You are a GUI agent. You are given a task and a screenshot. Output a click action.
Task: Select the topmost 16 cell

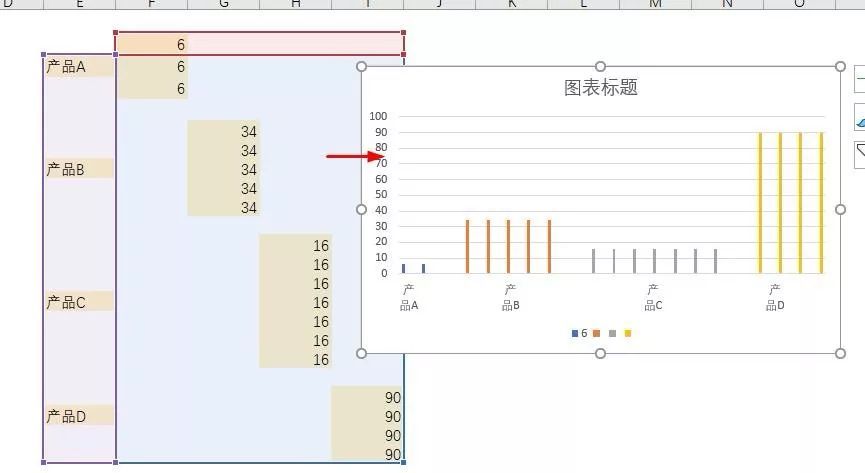click(295, 245)
